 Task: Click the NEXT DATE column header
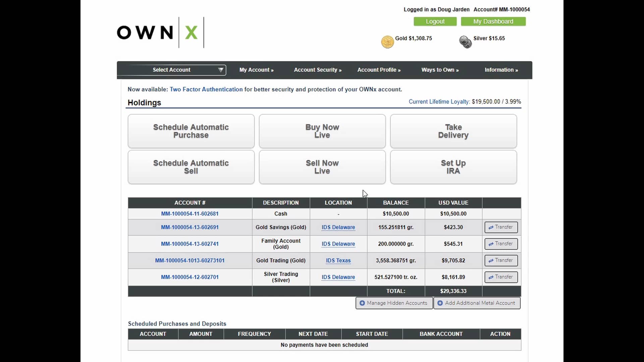[313, 334]
